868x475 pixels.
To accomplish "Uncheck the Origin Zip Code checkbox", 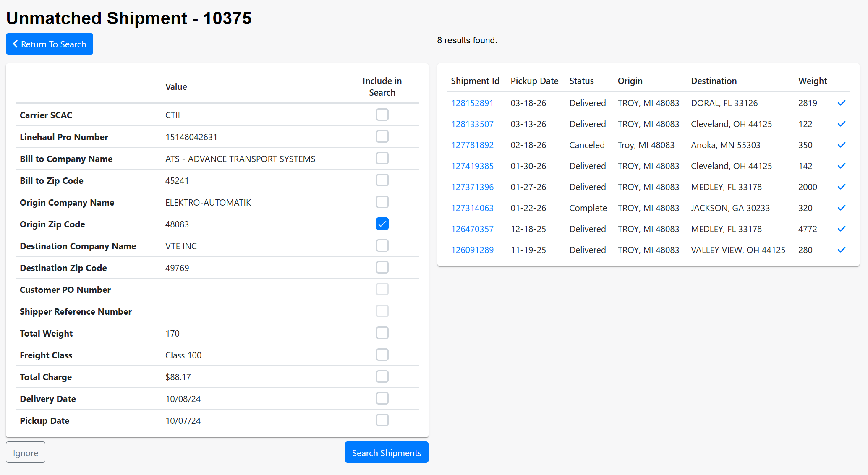I will [382, 224].
